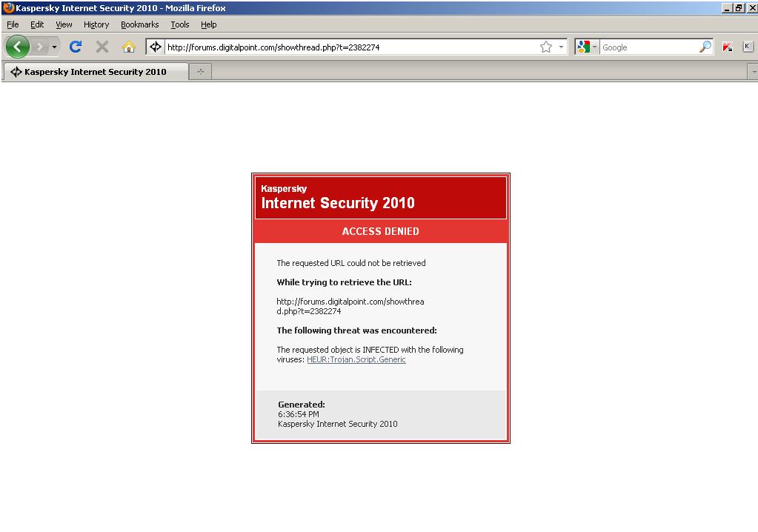Open the back/forward history dropdown arrow
758x532 pixels.
tap(54, 47)
